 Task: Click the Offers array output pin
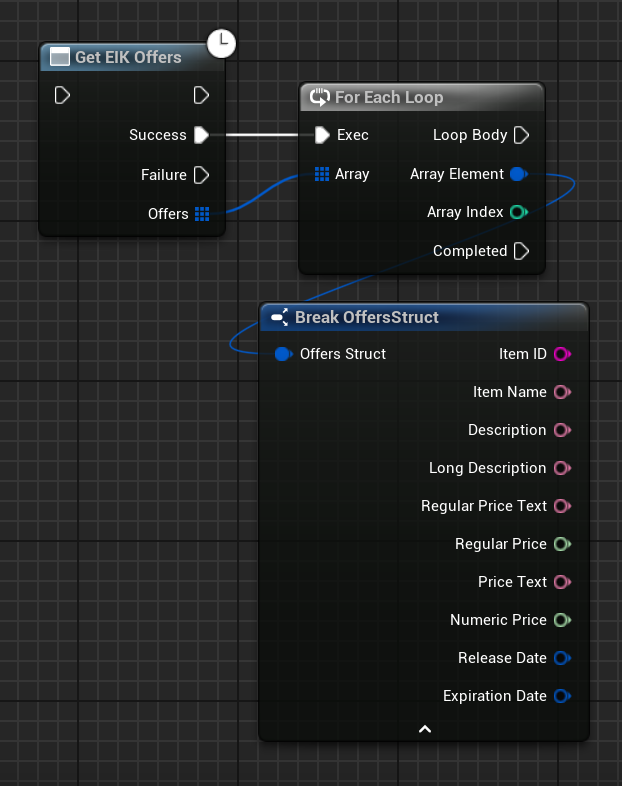coord(202,214)
